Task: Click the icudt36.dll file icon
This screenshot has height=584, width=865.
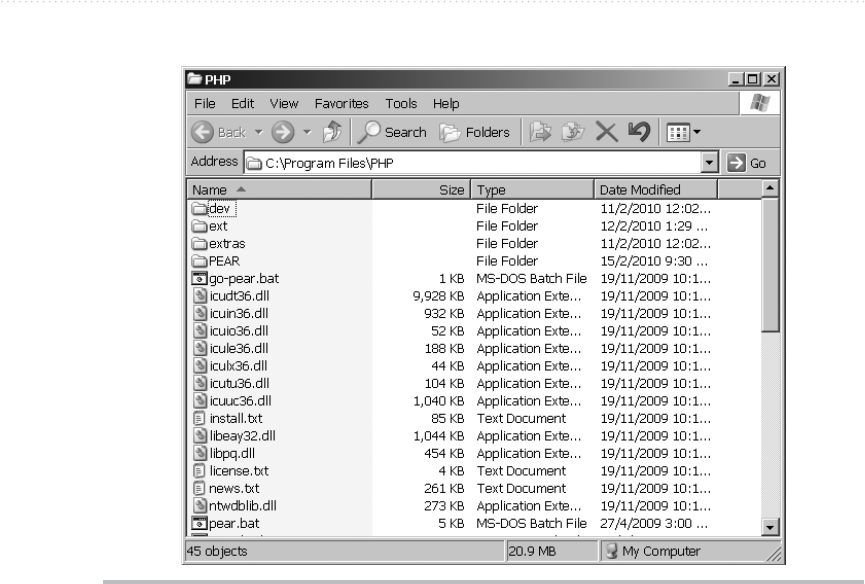Action: click(x=200, y=296)
